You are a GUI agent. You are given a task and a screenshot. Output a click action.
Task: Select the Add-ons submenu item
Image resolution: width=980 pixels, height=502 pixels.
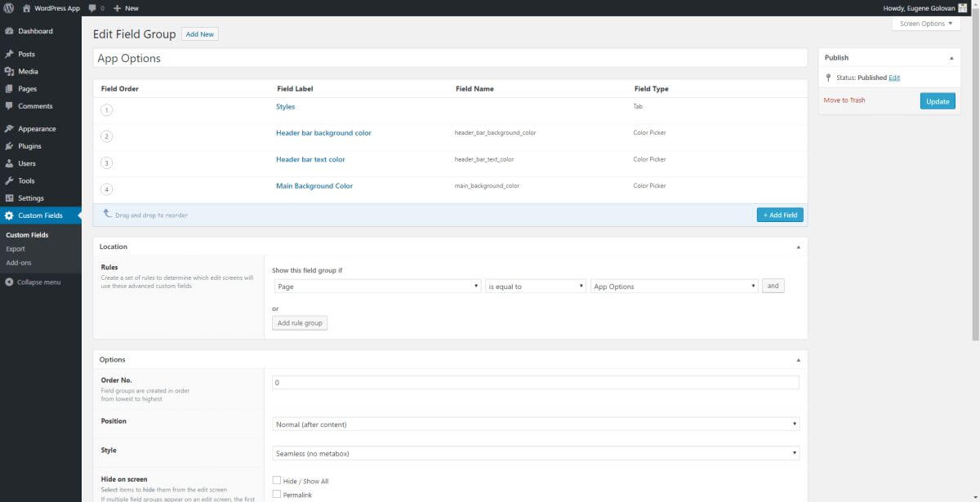coord(18,263)
